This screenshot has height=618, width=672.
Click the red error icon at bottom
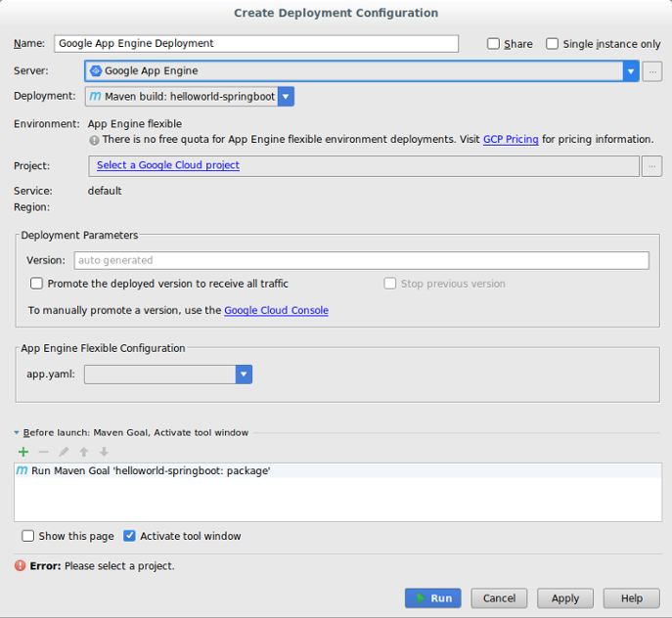pos(20,566)
